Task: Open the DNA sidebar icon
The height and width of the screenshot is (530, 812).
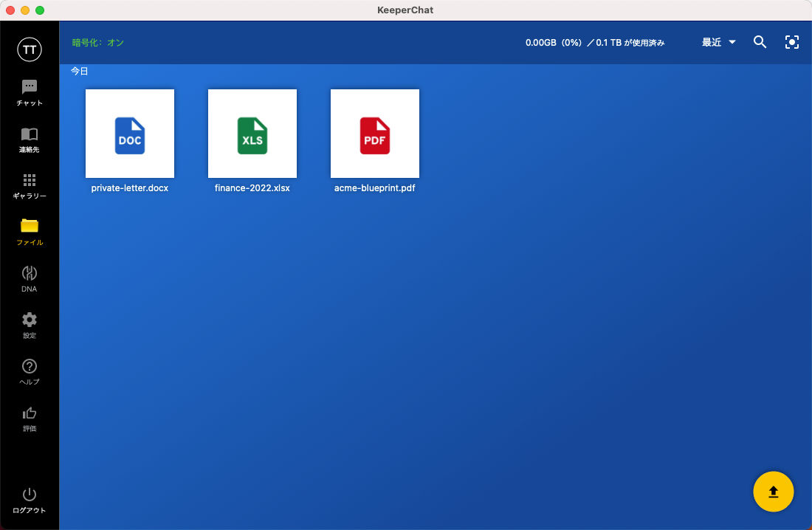Action: (30, 273)
